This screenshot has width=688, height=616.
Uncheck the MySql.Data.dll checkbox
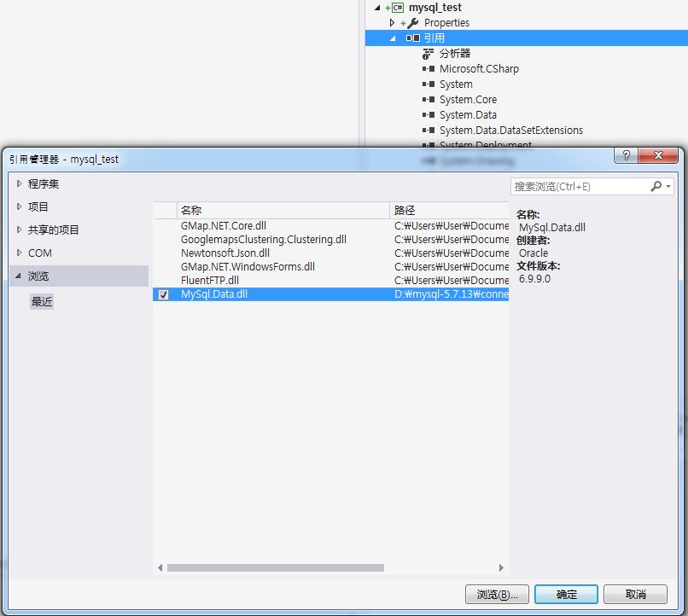point(163,294)
